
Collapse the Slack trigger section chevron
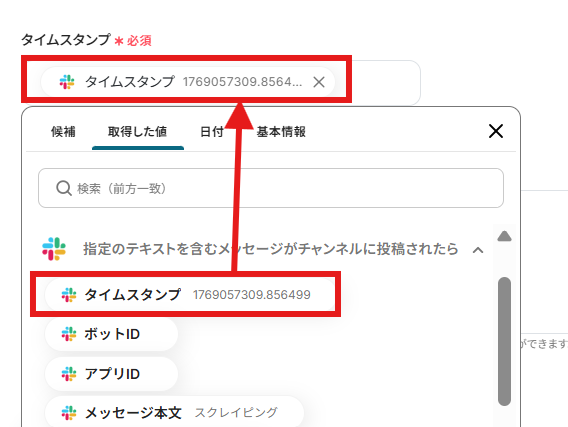coord(478,250)
